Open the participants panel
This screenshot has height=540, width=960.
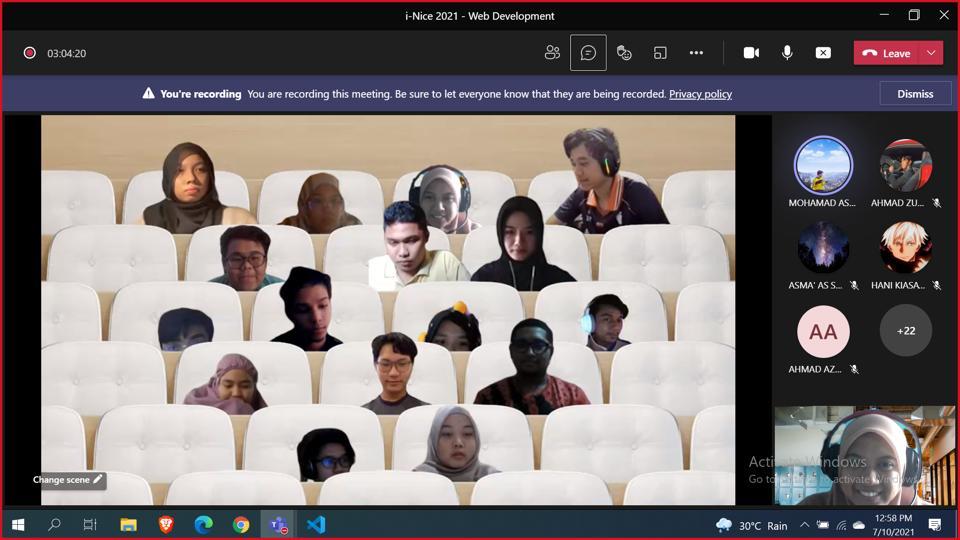pyautogui.click(x=552, y=53)
